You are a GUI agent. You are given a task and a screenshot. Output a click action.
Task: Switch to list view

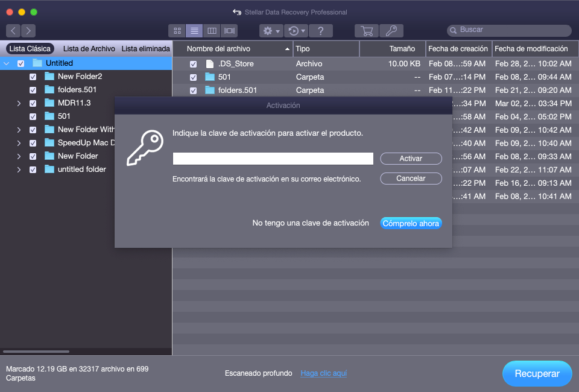click(x=194, y=31)
